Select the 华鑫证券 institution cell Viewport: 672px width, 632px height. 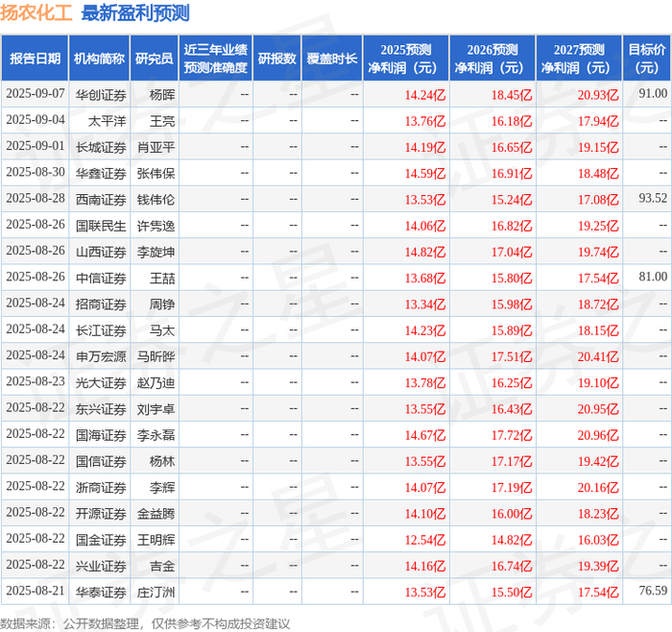(101, 173)
